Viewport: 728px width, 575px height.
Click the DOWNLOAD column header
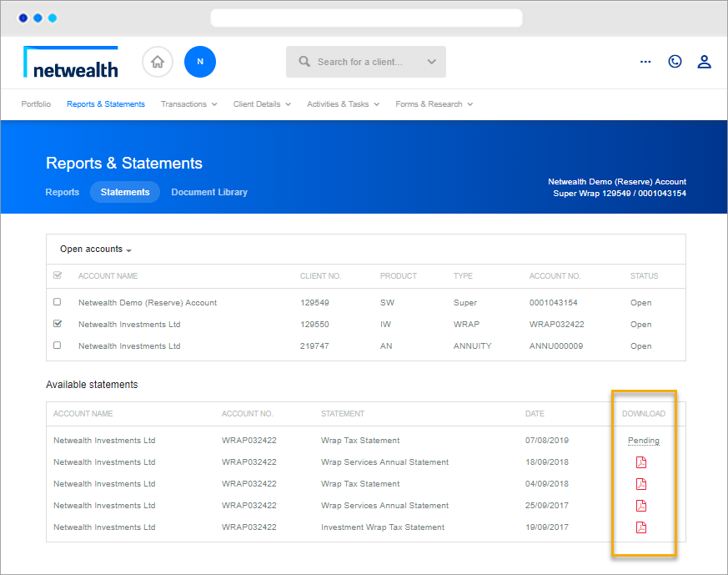click(644, 413)
